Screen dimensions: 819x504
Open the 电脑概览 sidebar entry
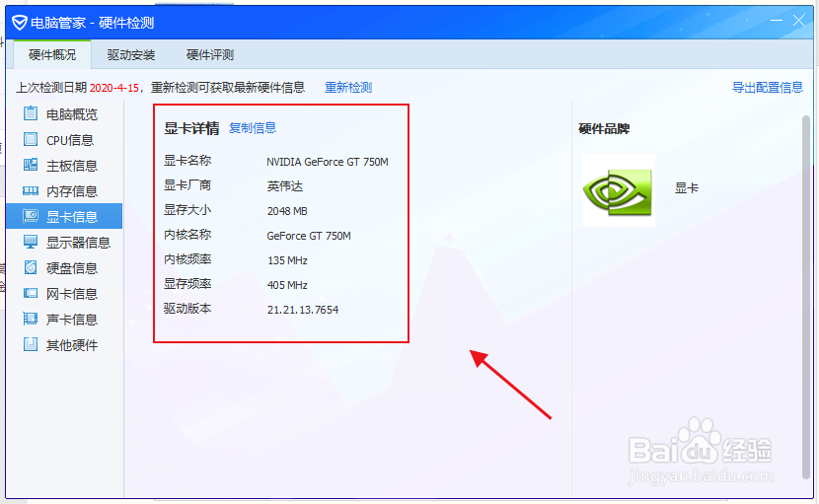click(x=64, y=113)
